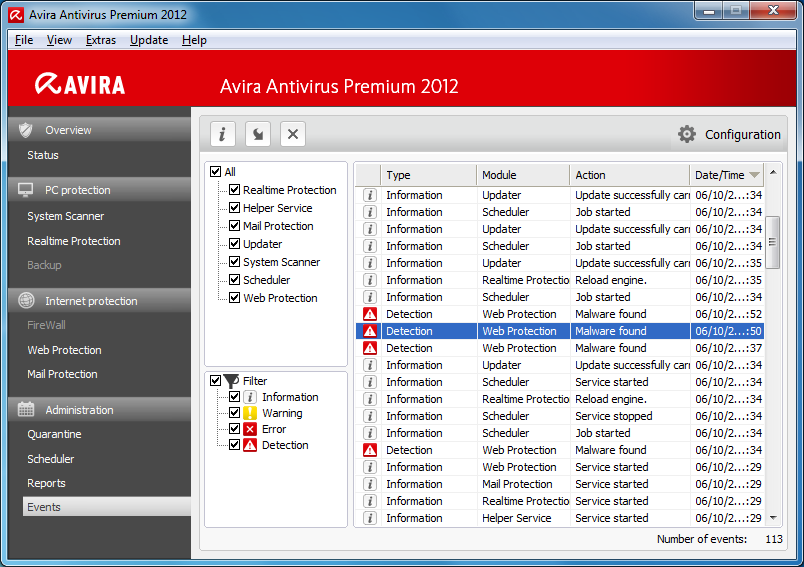Click the shield icon next to Overview
Viewport: 804px width, 567px height.
click(26, 130)
